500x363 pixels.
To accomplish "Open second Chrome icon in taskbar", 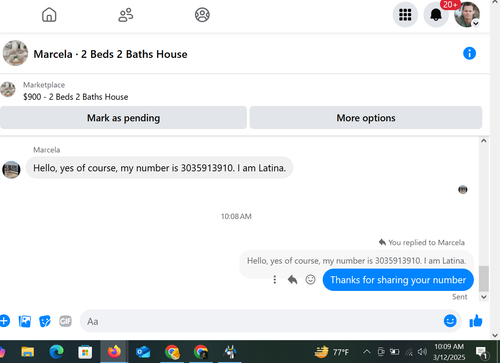I will pyautogui.click(x=201, y=352).
